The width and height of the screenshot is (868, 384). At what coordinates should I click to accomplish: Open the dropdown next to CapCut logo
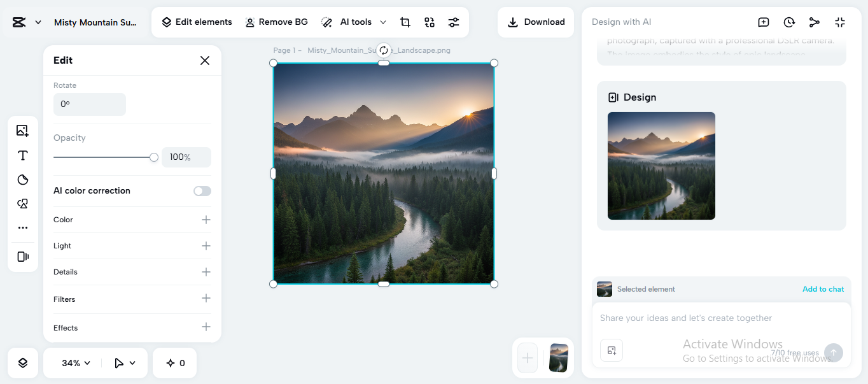click(38, 22)
